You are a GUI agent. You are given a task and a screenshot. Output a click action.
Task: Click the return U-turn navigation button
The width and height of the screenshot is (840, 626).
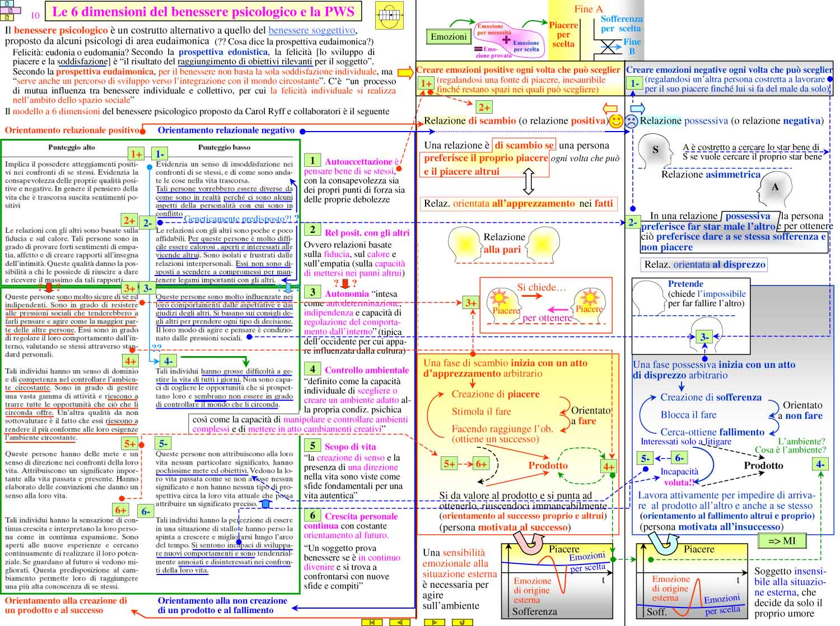pos(462,622)
